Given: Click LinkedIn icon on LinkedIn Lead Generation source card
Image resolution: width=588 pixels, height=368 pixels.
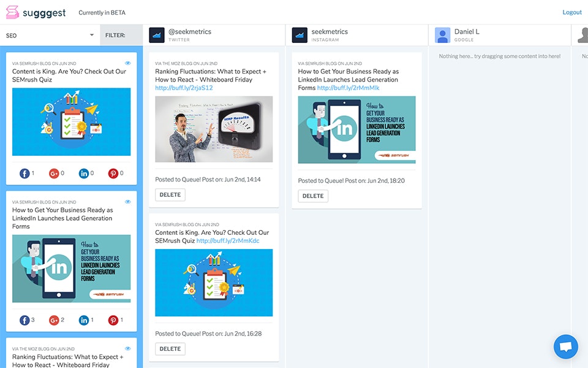Looking at the screenshot, I should click(84, 320).
